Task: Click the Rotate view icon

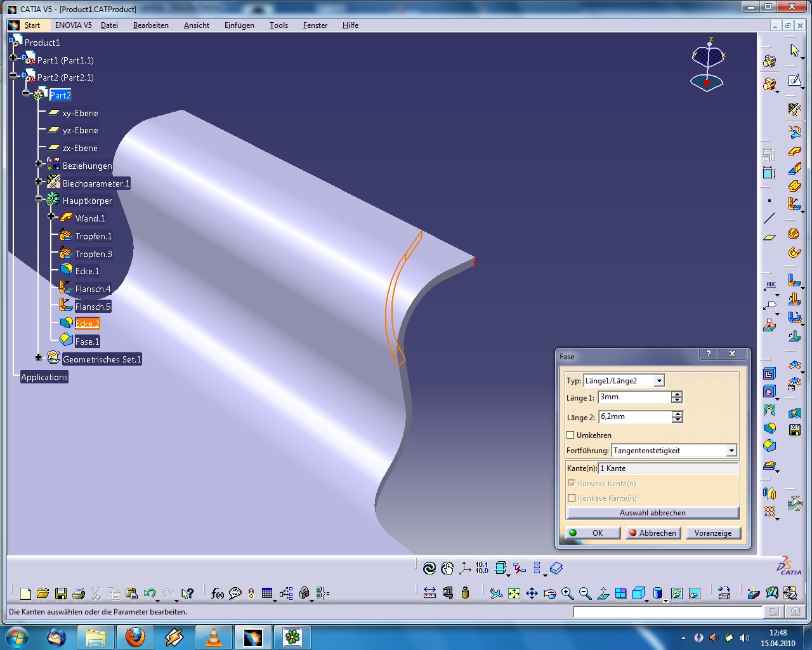Action: (x=550, y=594)
